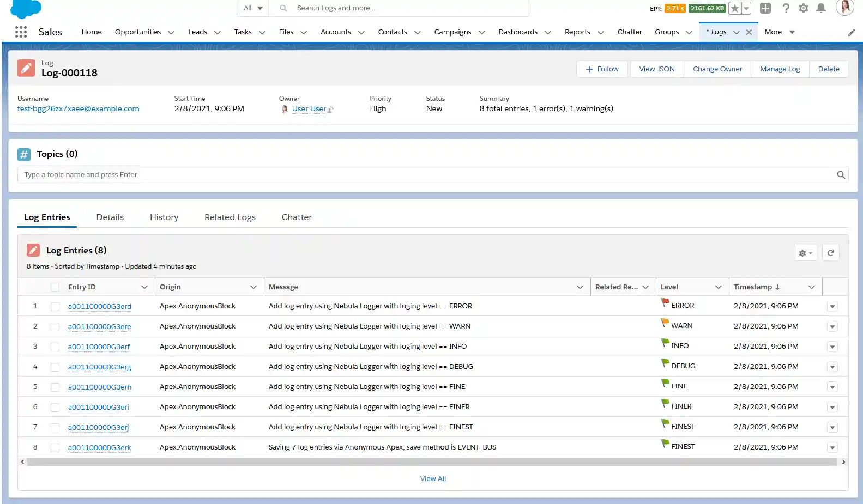Switch to the Related Logs tab
This screenshot has width=863, height=504.
230,217
